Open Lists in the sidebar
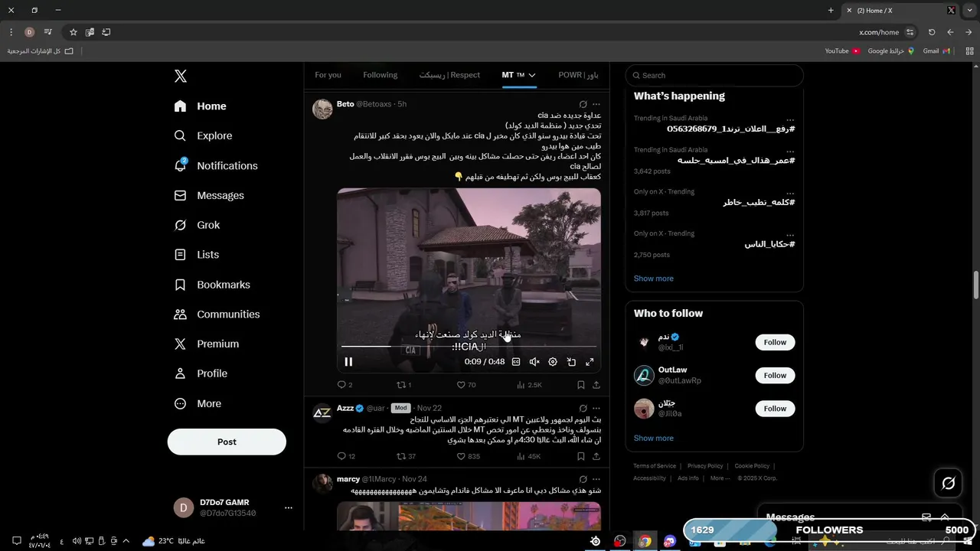Viewport: 980px width, 551px height. pyautogui.click(x=196, y=255)
